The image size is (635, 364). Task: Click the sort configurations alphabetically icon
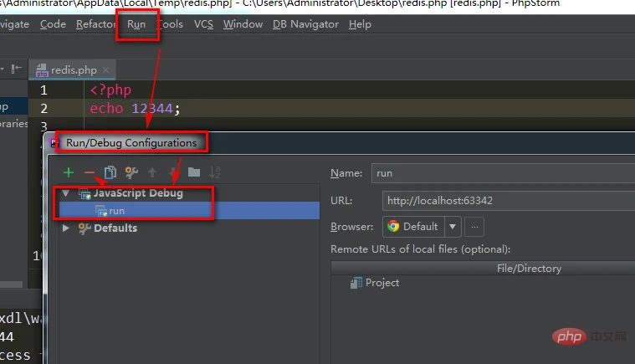pyautogui.click(x=215, y=172)
